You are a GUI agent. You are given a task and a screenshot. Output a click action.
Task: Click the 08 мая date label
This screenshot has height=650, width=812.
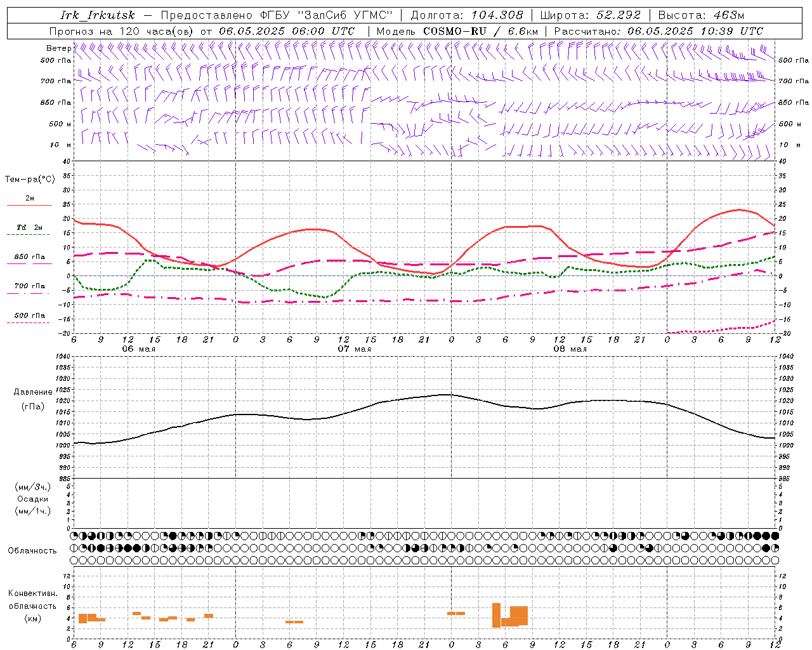pyautogui.click(x=570, y=349)
